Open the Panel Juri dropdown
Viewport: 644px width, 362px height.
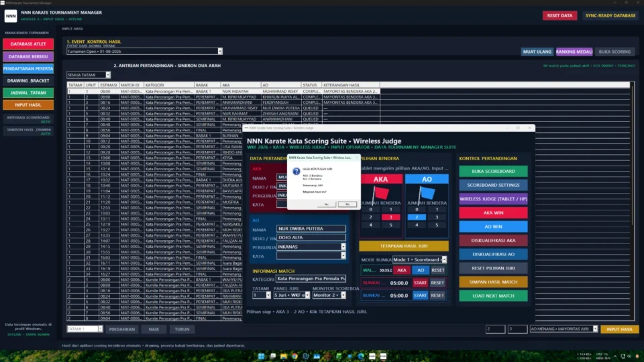click(307, 295)
